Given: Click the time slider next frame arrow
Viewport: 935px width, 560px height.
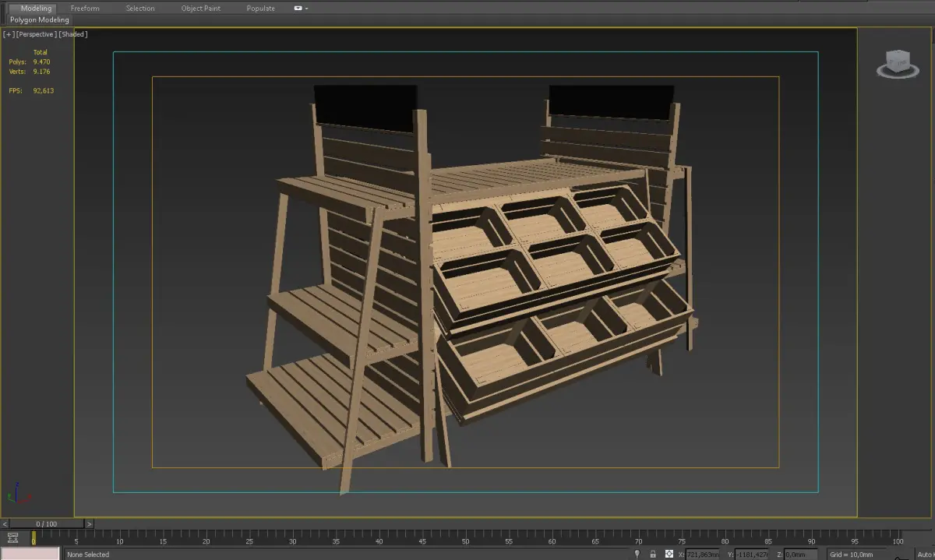Looking at the screenshot, I should click(89, 524).
